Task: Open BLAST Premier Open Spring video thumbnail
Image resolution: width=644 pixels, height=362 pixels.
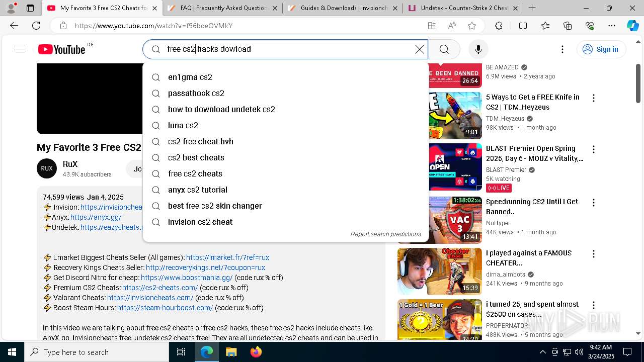Action: (455, 166)
